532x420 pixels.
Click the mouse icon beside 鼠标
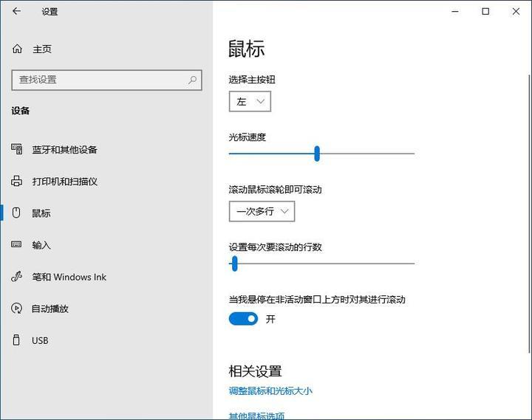click(x=17, y=213)
